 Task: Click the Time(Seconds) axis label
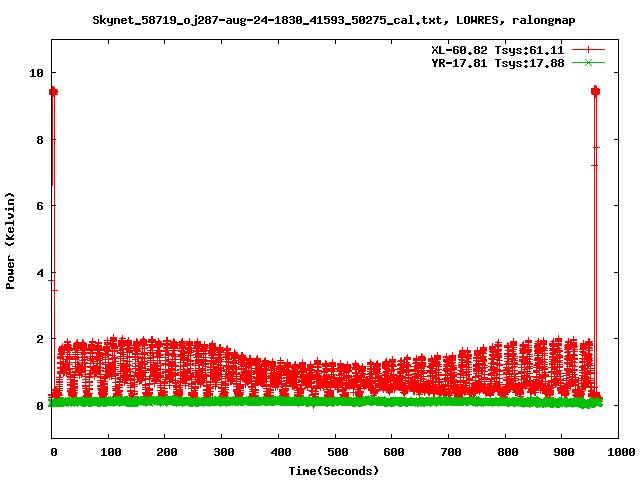click(x=333, y=471)
